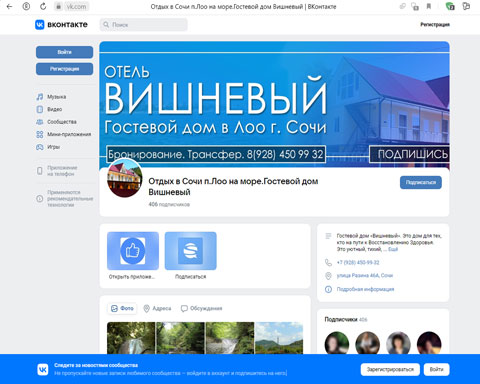Image resolution: width=480 pixels, height=384 pixels.
Task: Click the Открыть приложе... label
Action: pyautogui.click(x=132, y=277)
